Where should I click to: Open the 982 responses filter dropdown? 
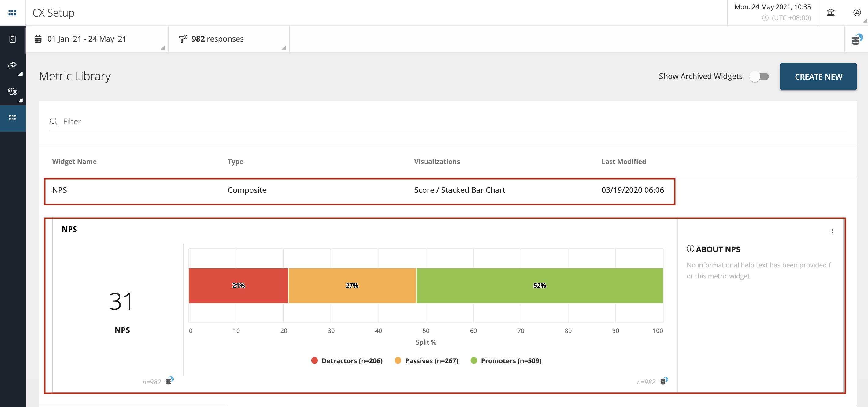click(x=229, y=39)
